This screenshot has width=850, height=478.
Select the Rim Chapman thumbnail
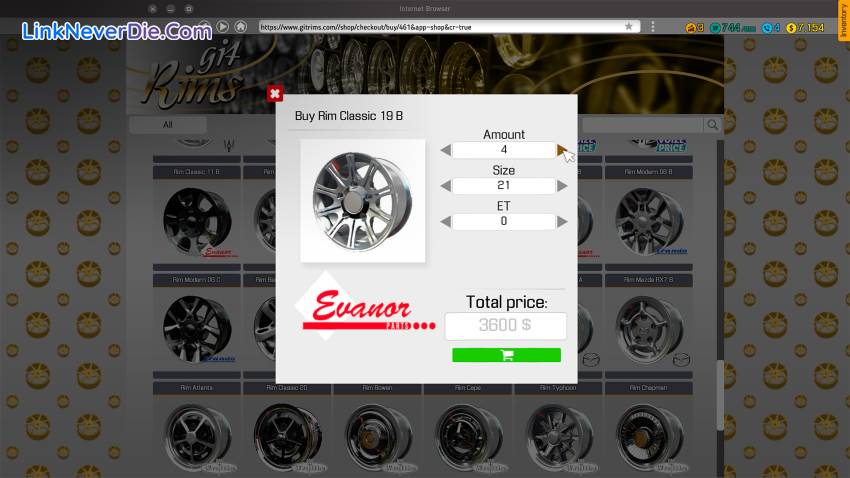coord(648,436)
